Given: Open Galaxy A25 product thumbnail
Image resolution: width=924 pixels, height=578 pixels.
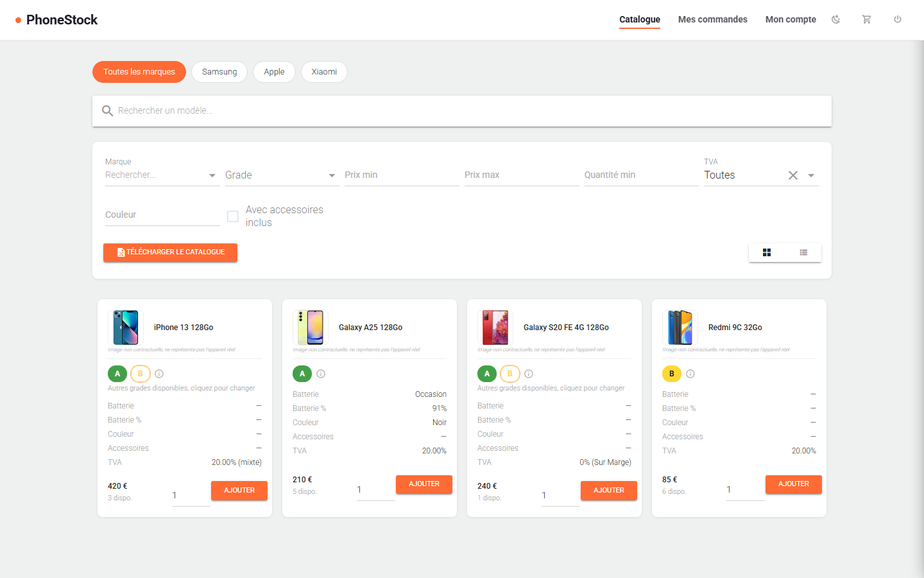Looking at the screenshot, I should point(311,328).
